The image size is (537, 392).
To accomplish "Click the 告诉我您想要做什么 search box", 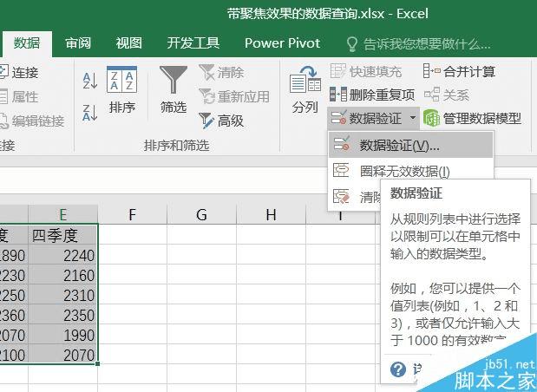I will (418, 44).
